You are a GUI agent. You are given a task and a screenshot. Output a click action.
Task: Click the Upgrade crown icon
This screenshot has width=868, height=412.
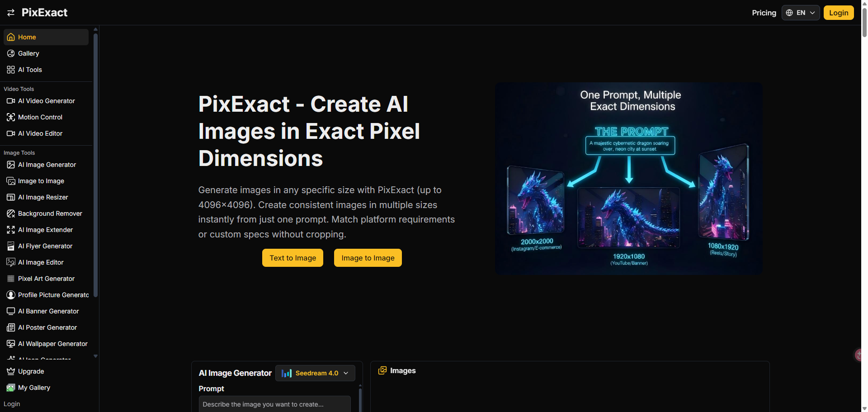(11, 371)
